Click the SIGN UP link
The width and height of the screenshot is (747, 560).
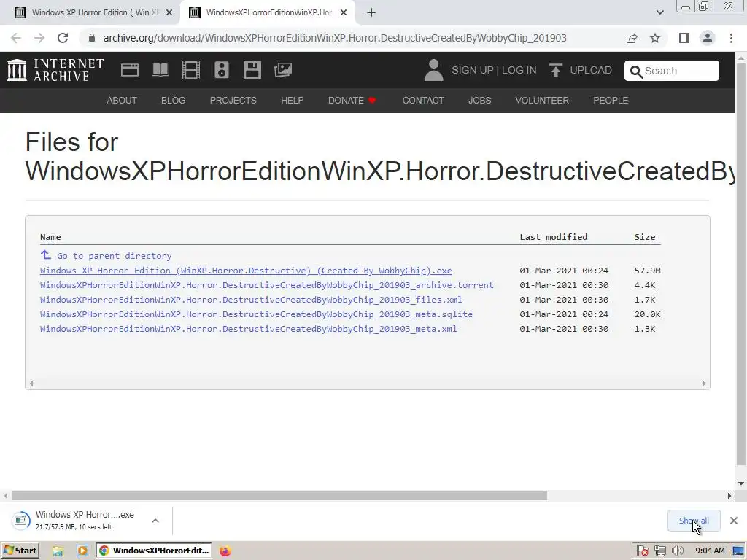(x=472, y=70)
